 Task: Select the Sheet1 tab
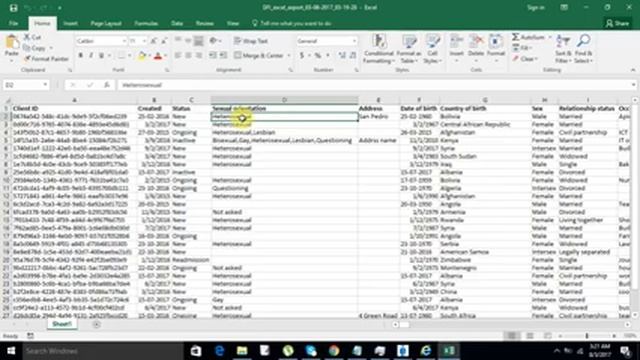(x=62, y=324)
